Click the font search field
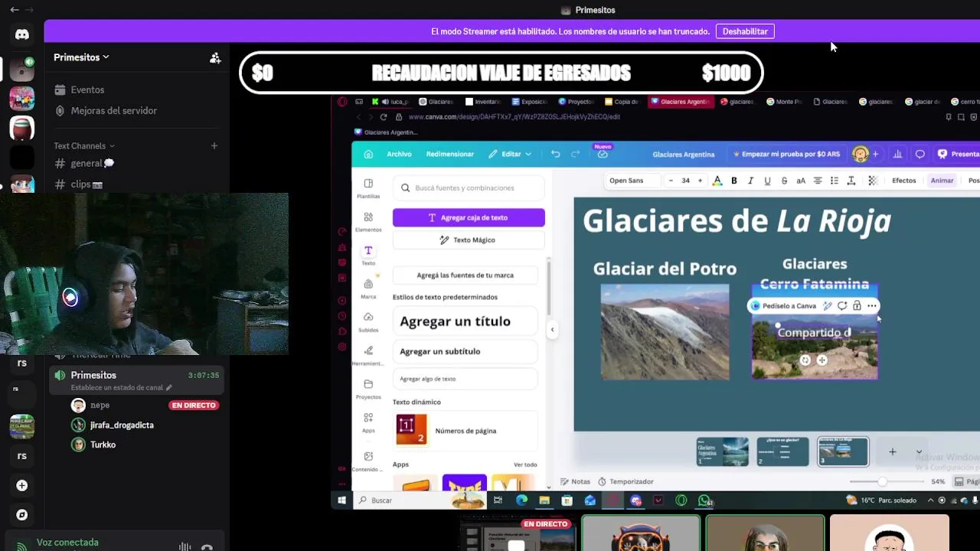The image size is (980, 551). [x=469, y=187]
